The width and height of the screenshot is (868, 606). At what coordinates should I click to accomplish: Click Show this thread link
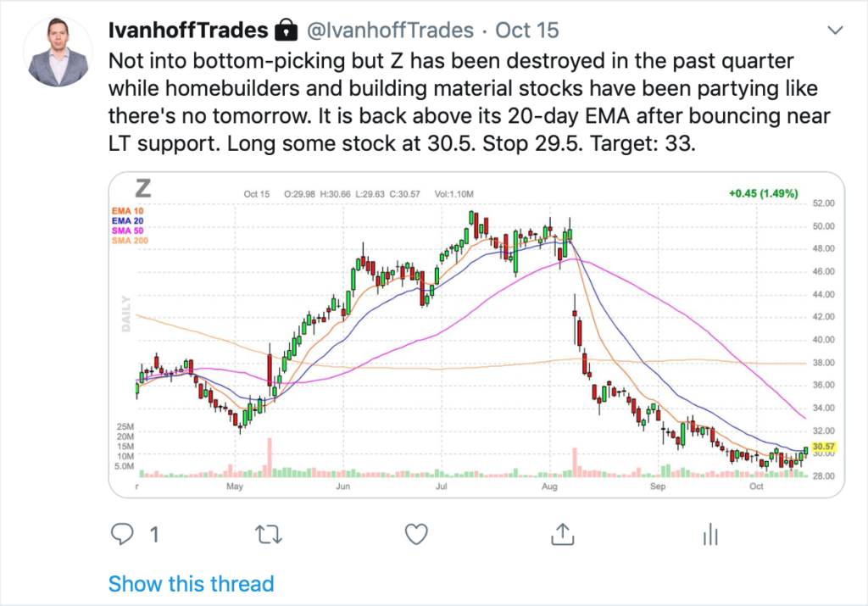point(191,584)
